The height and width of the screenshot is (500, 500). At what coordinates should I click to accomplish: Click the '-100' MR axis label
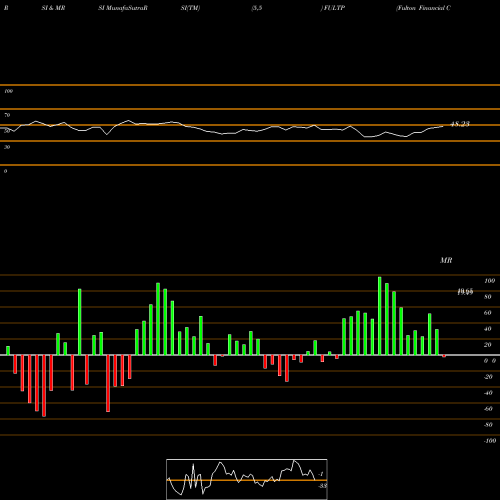coord(490,441)
